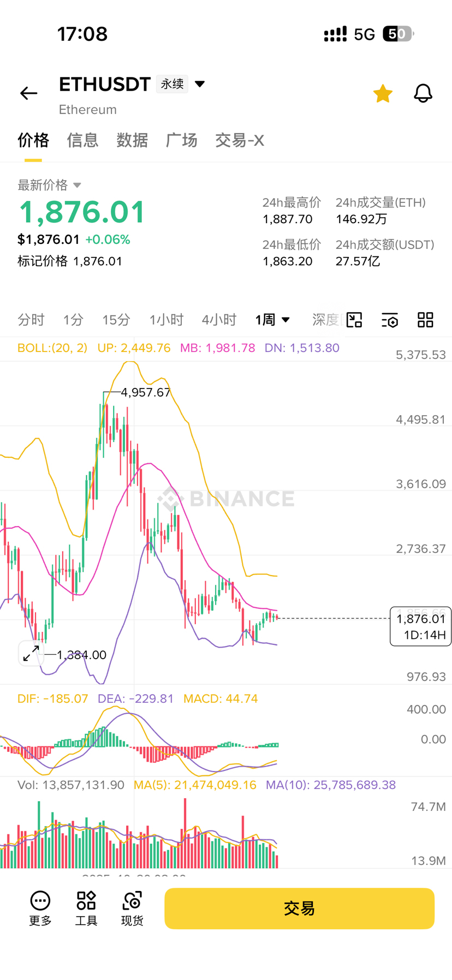Tap the ETHUSDT trading pair title

(x=105, y=84)
